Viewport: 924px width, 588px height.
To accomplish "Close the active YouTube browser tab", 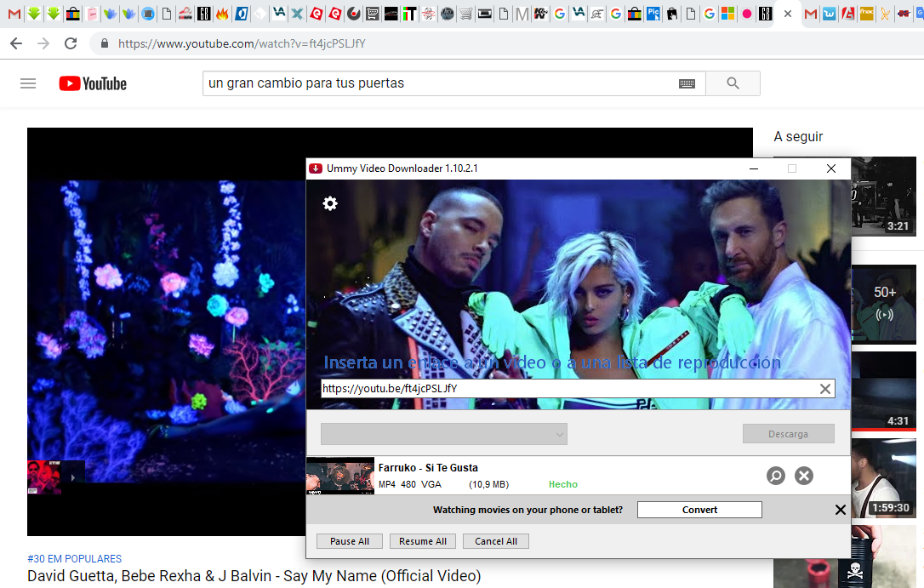I will [x=787, y=14].
